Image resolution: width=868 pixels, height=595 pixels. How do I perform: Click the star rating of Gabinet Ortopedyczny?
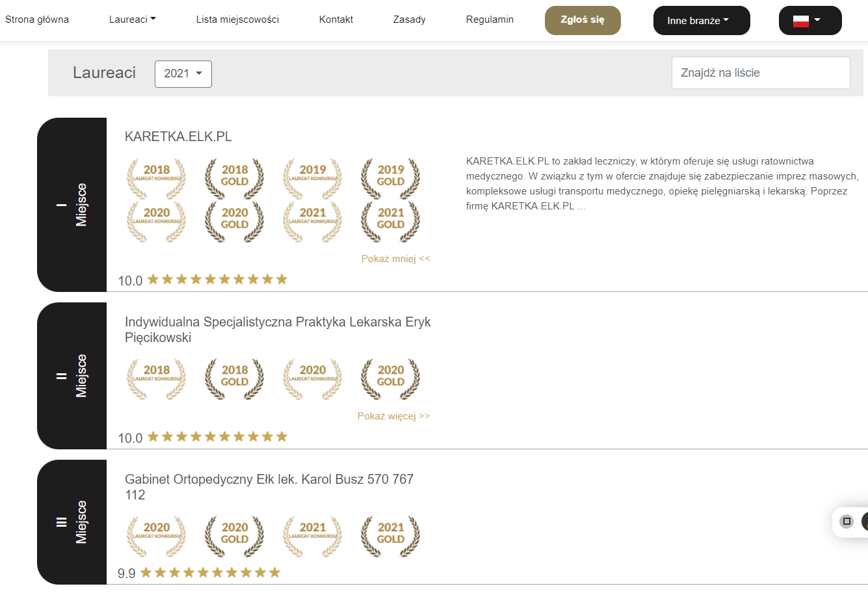tap(210, 572)
